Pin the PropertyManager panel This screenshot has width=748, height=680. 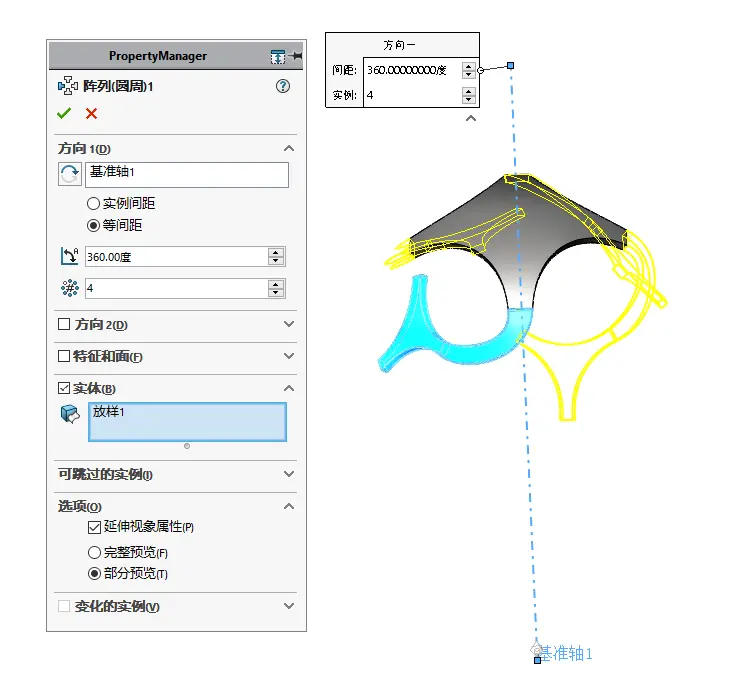[x=296, y=56]
